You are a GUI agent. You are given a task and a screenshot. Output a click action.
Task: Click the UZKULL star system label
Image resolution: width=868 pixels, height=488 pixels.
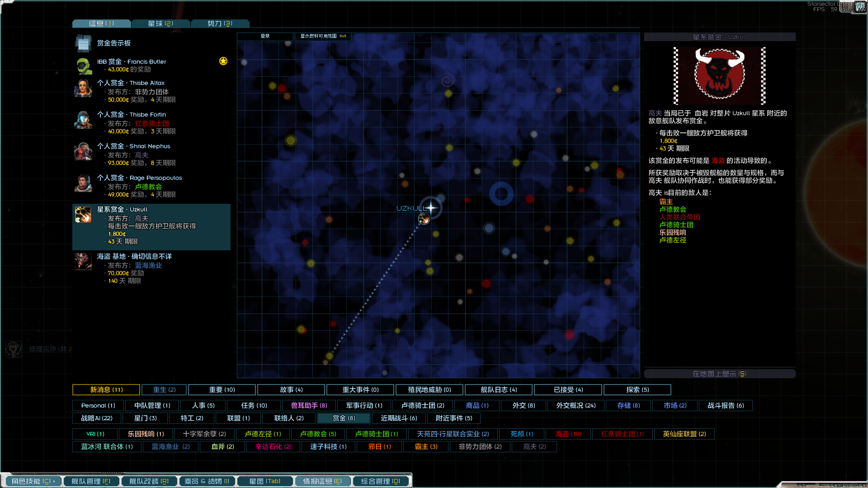tap(411, 208)
